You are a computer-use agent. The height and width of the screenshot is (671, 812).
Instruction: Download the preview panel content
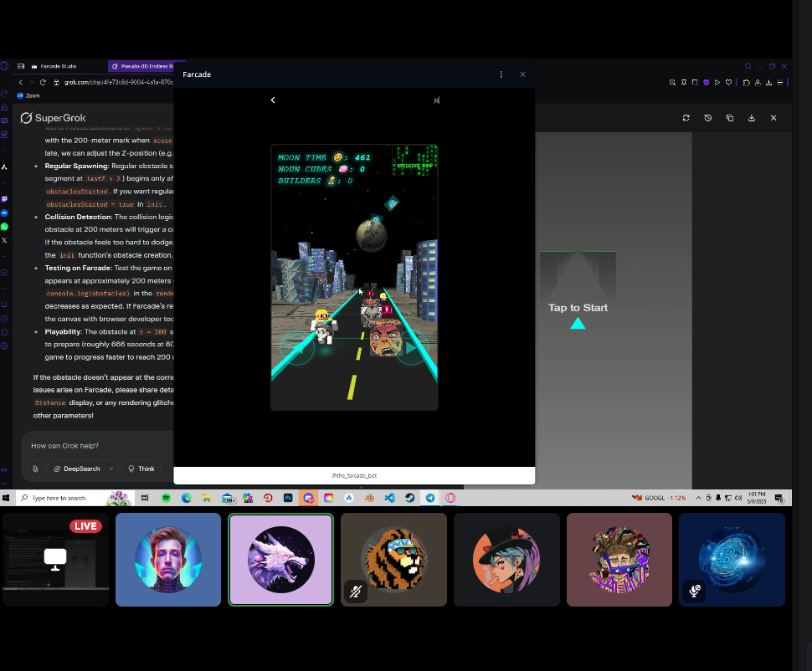(x=752, y=118)
